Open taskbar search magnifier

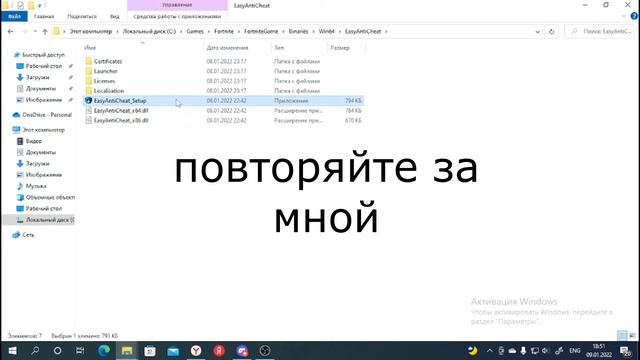(x=35, y=351)
